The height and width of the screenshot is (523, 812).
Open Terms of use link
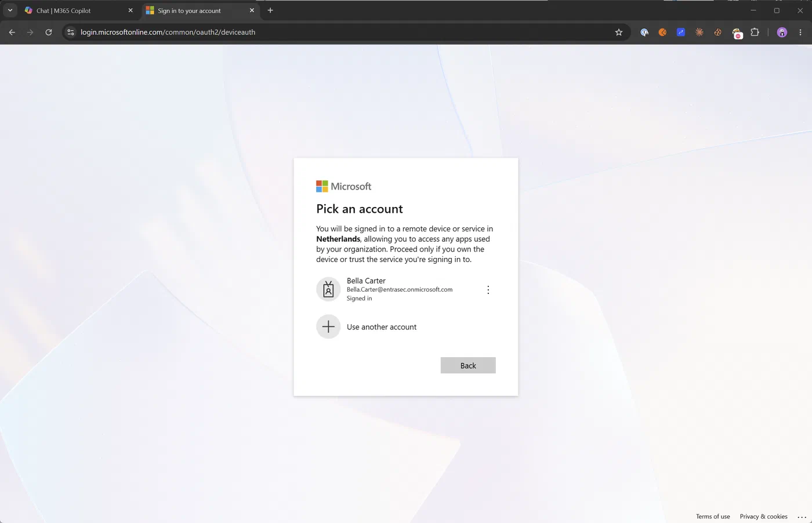713,516
